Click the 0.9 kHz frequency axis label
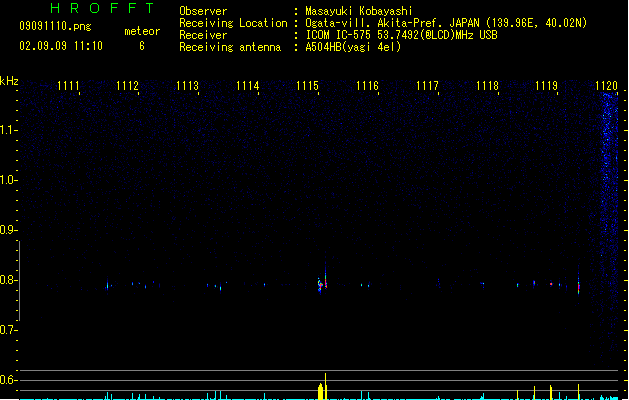Viewport: 629px width, 400px height. 8,230
